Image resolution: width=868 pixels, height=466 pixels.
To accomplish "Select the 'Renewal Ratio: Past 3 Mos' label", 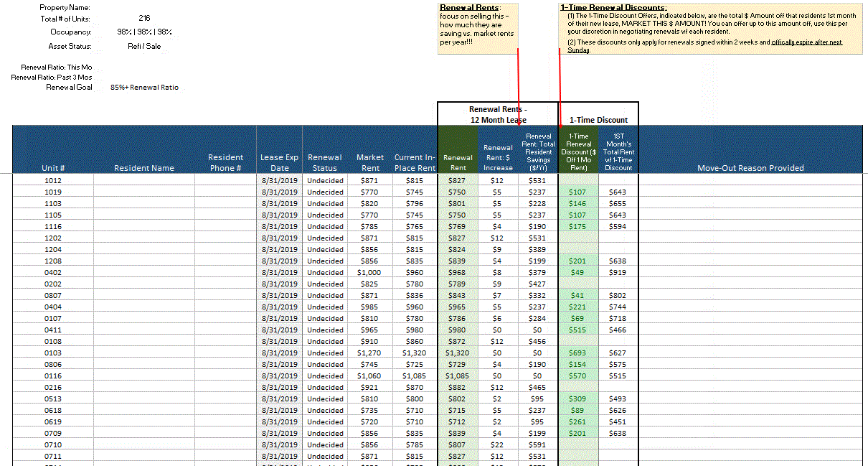I will [x=52, y=77].
